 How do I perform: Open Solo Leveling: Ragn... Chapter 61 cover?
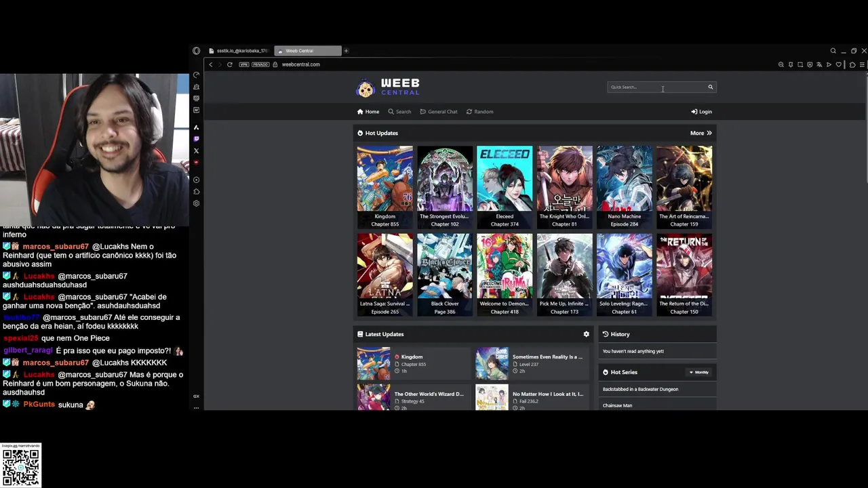[x=625, y=274]
